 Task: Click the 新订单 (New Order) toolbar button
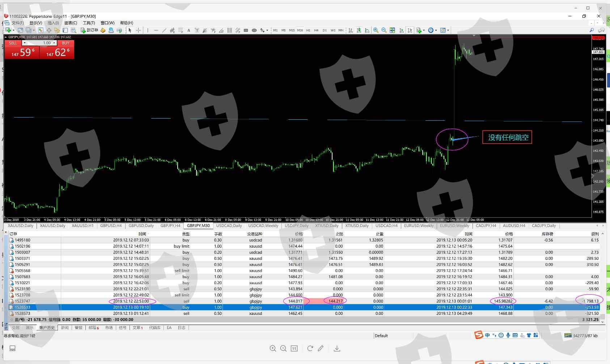pos(89,30)
